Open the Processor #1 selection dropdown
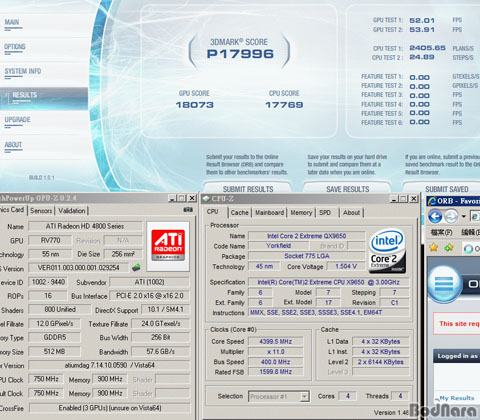 pyautogui.click(x=279, y=397)
